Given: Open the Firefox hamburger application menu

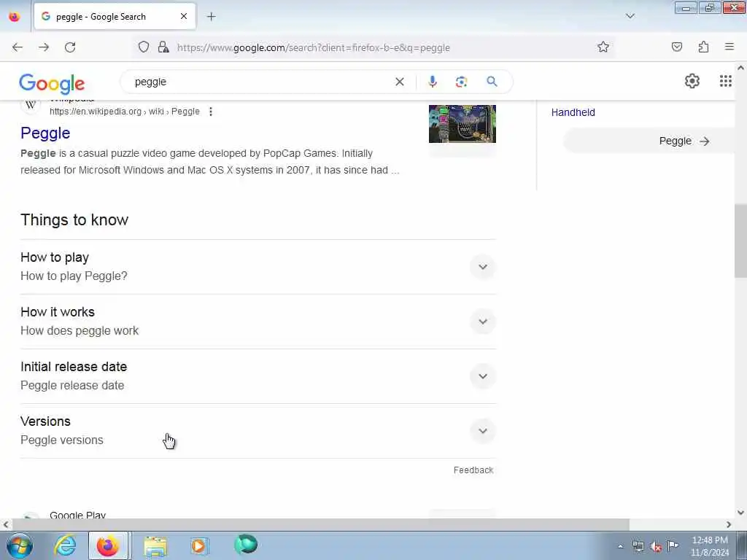Looking at the screenshot, I should 729,47.
